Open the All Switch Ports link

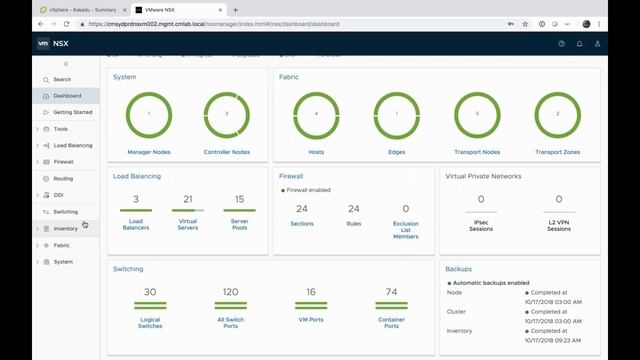(x=231, y=323)
